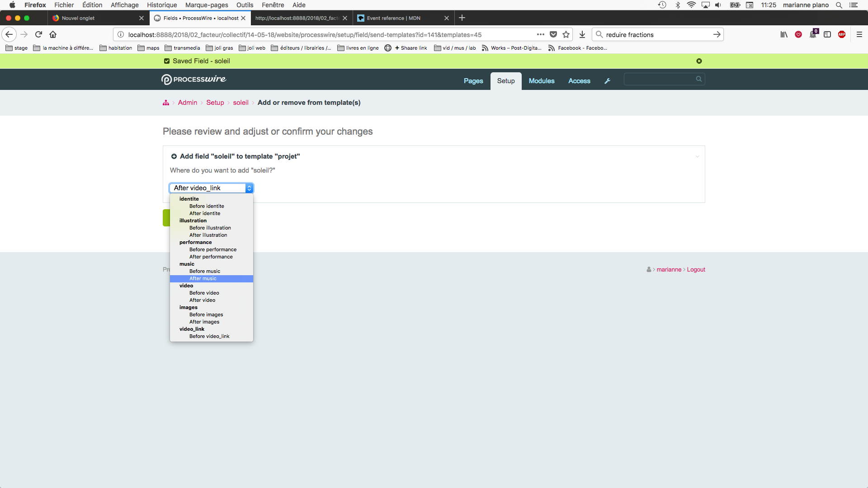The image size is (868, 488).
Task: Click the Logout link
Action: [696, 270]
